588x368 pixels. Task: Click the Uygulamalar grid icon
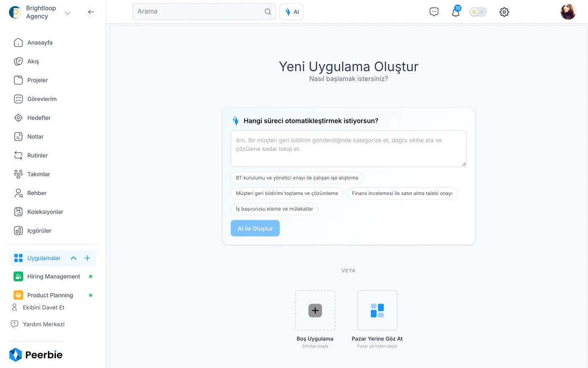18,258
